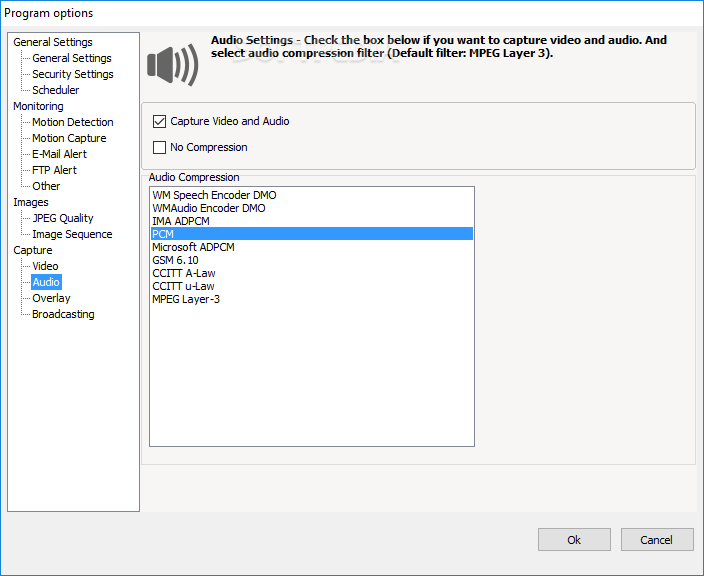This screenshot has width=704, height=576.
Task: Select CCITT A-Law codec
Action: pos(312,273)
